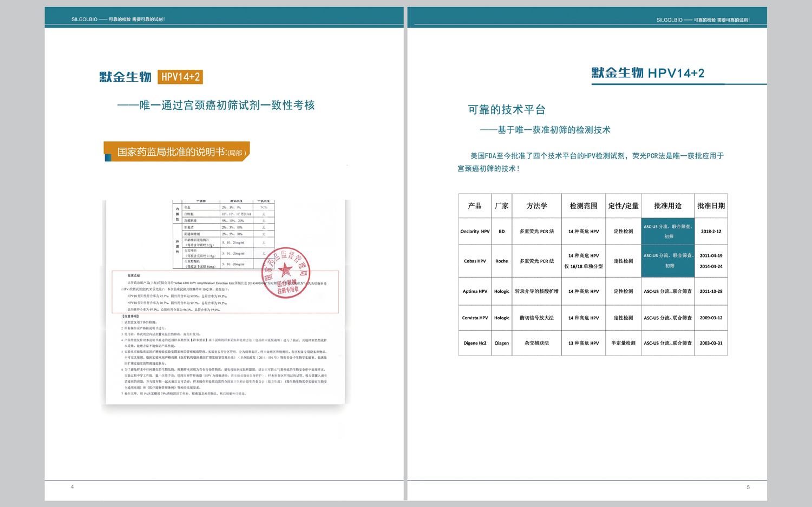
Task: Select the 可靠的技术平台 heading
Action: (x=506, y=109)
